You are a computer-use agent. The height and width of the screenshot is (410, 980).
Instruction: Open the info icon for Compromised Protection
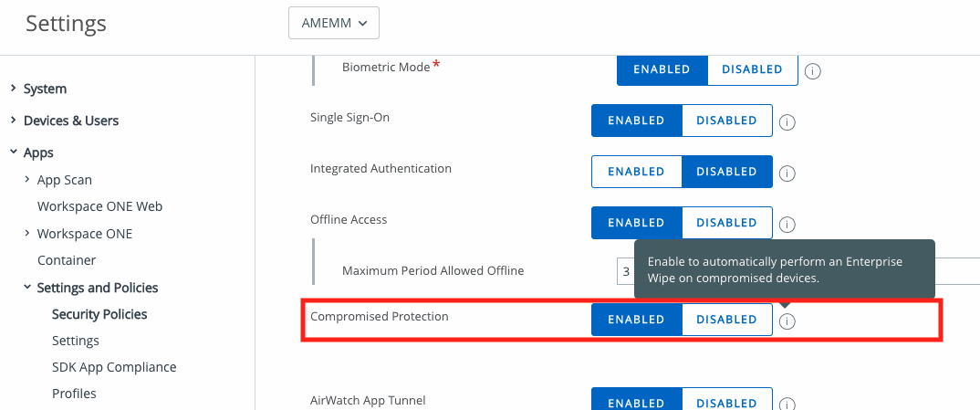pos(787,321)
